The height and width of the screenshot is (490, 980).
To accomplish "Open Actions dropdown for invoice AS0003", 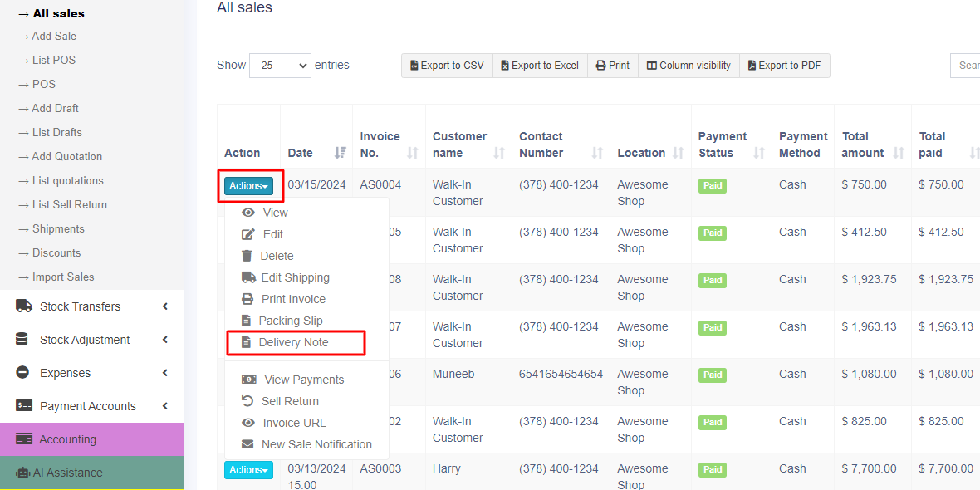I will (248, 470).
